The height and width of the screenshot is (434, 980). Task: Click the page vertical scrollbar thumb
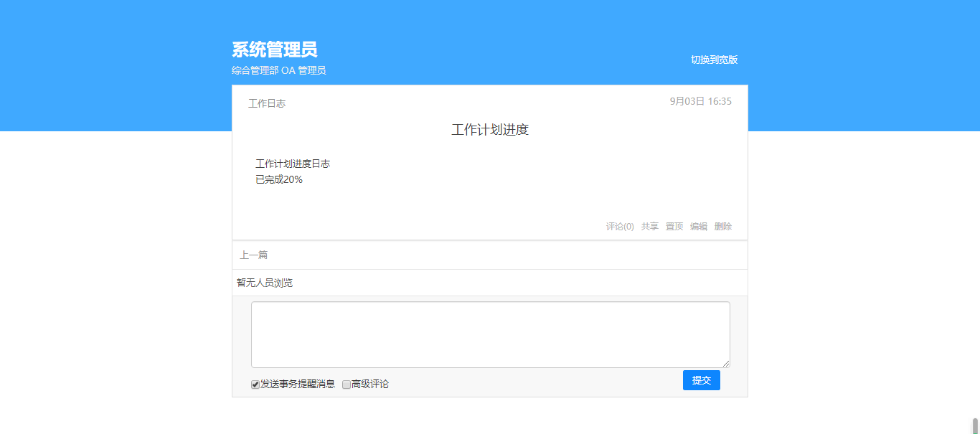[975, 425]
